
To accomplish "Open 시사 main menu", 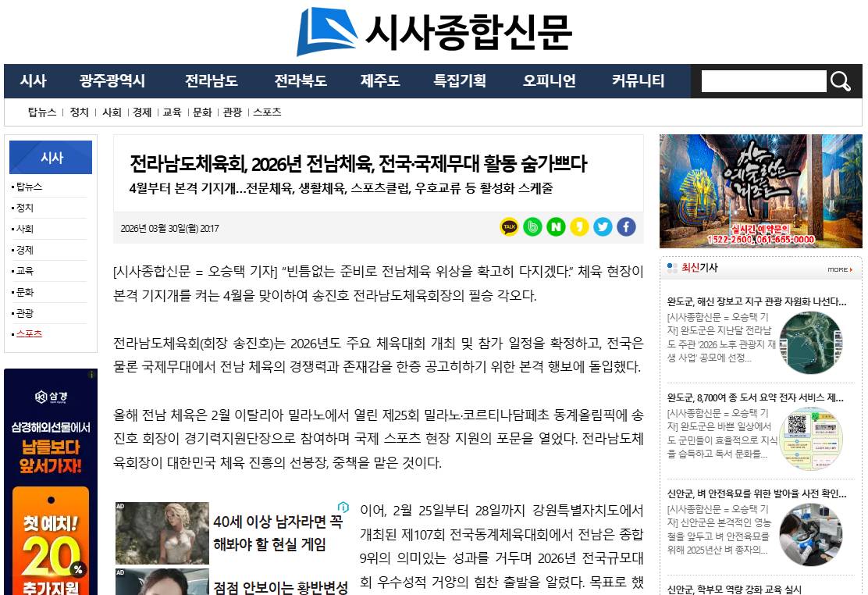I will click(x=34, y=81).
